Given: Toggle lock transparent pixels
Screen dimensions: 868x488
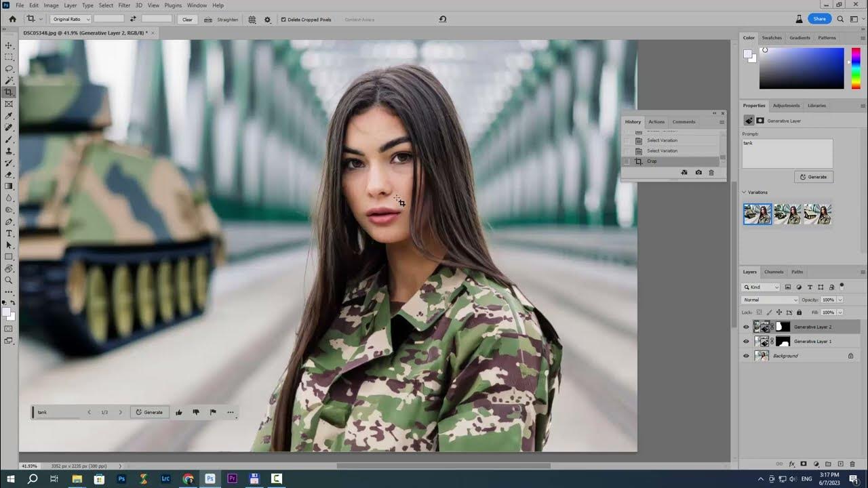Looking at the screenshot, I should click(759, 312).
